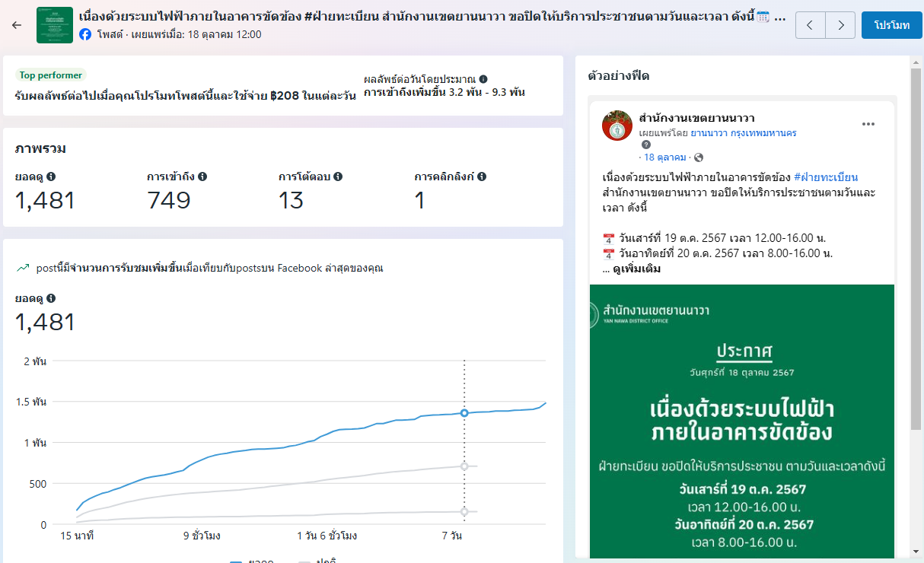Open the three-dot menu on post preview

(868, 124)
